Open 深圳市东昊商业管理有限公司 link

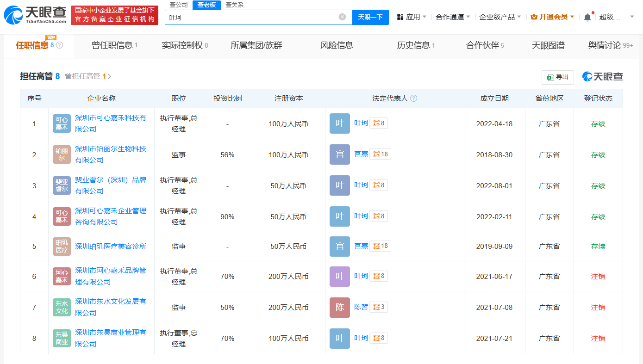[x=111, y=339]
